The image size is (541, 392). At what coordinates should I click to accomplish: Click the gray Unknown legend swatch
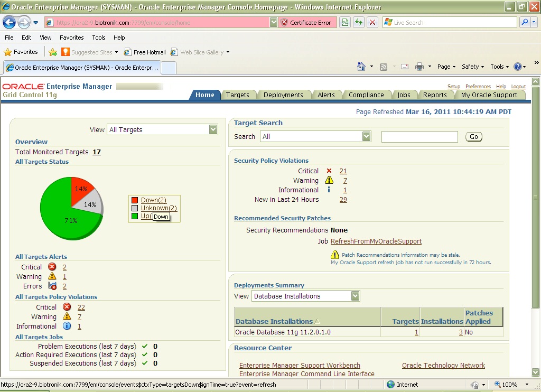(x=135, y=208)
